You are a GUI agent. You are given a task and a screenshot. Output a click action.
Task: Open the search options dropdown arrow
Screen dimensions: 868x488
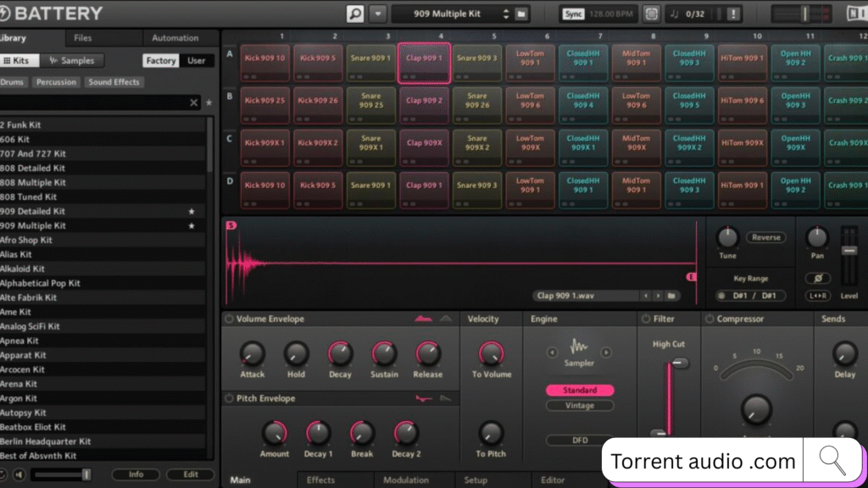379,14
